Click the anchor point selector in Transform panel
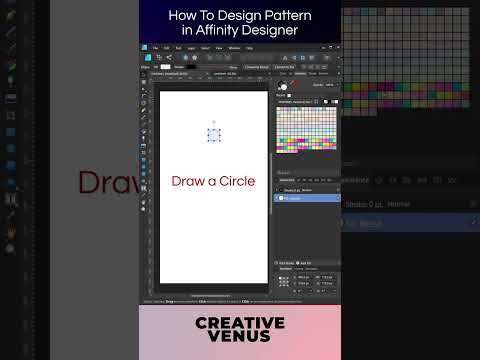 pyautogui.click(x=284, y=282)
